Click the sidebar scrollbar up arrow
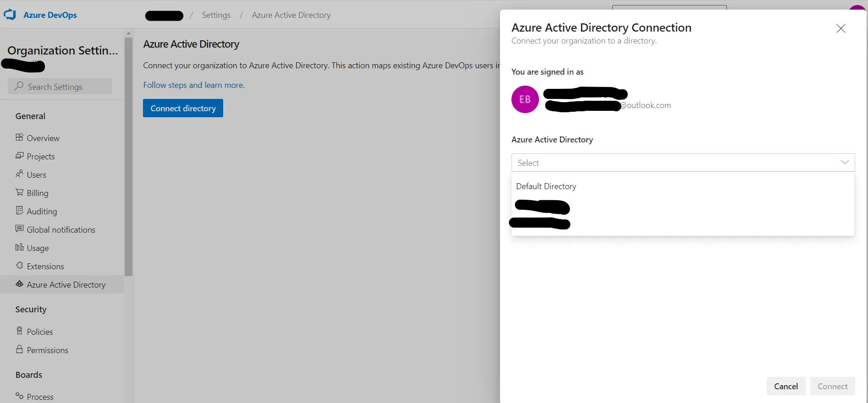This screenshot has width=868, height=403. [x=128, y=33]
